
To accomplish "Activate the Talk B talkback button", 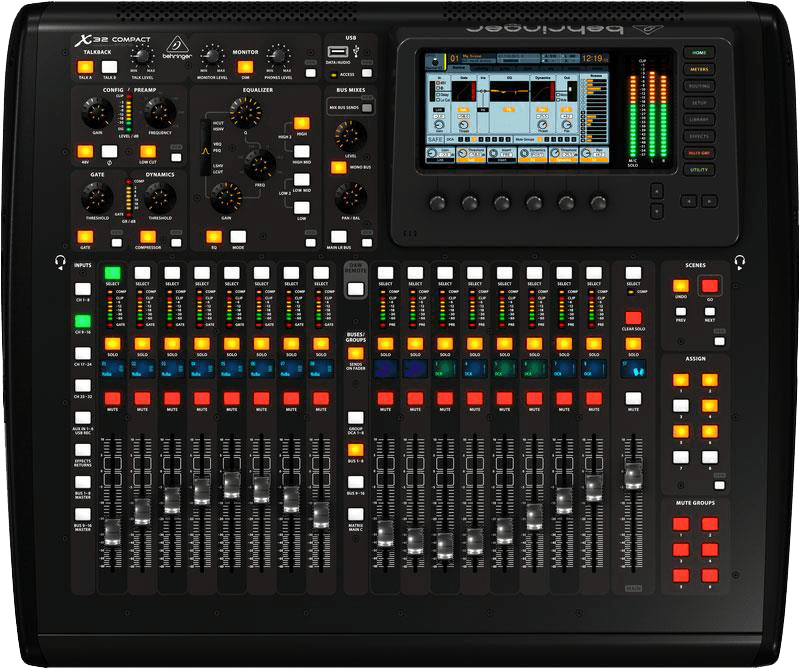I will coord(109,67).
